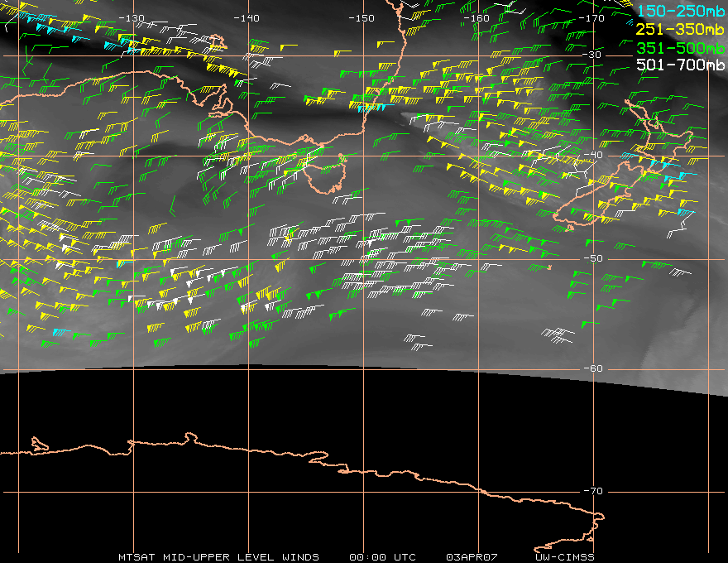
Task: Select the white 501-700mb legend label
Action: (680, 65)
